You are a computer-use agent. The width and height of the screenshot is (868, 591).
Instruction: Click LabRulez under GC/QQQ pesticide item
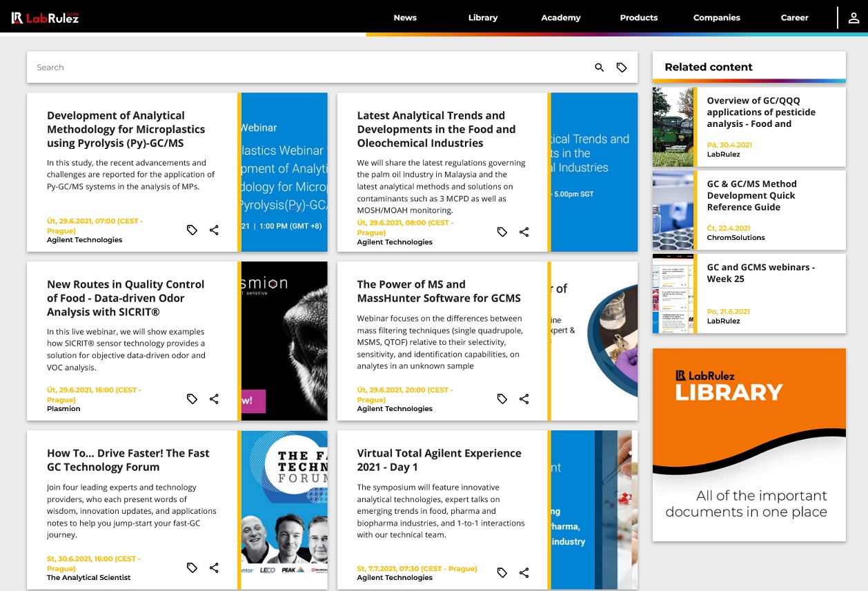[723, 154]
